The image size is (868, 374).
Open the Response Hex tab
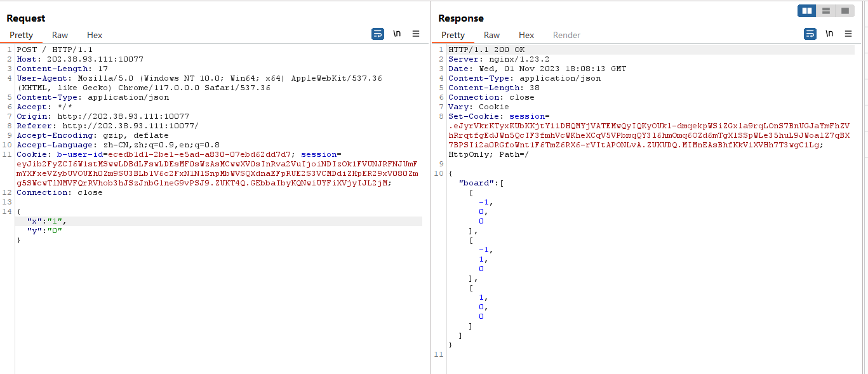pyautogui.click(x=526, y=35)
